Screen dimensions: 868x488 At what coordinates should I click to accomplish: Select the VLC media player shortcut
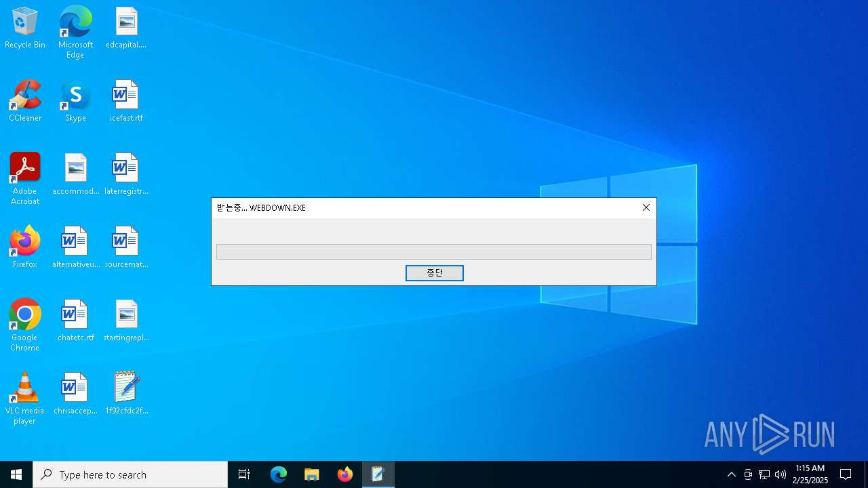(25, 399)
